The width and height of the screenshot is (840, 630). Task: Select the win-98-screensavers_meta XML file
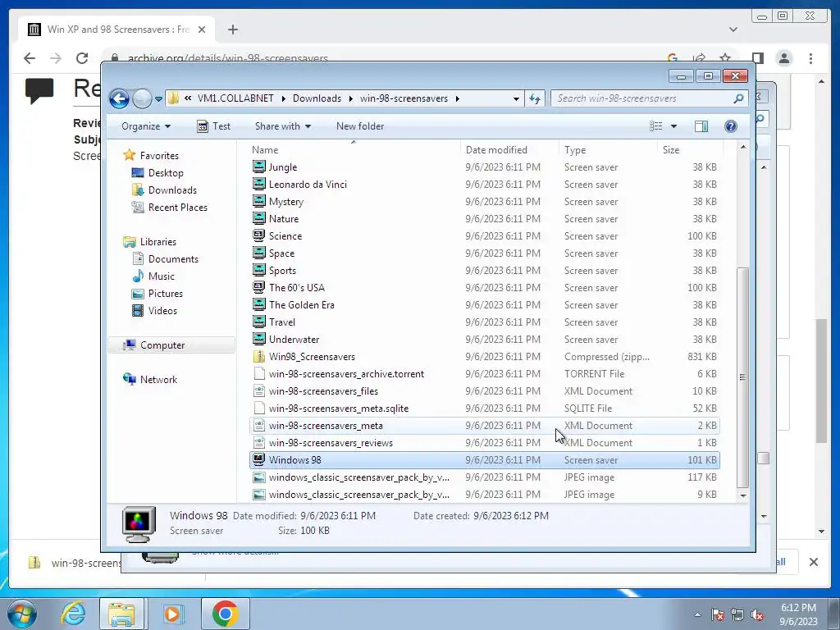pos(485,426)
